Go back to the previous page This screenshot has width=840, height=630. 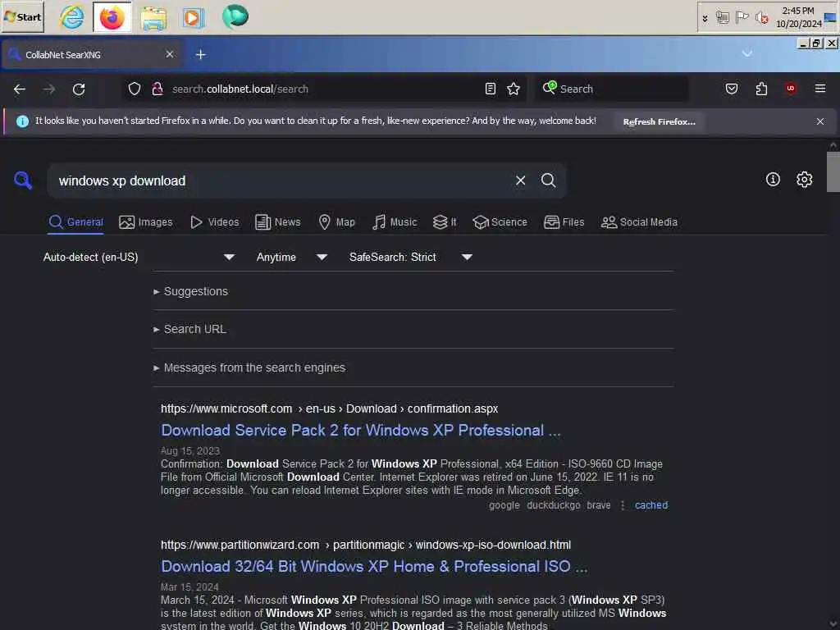(20, 89)
